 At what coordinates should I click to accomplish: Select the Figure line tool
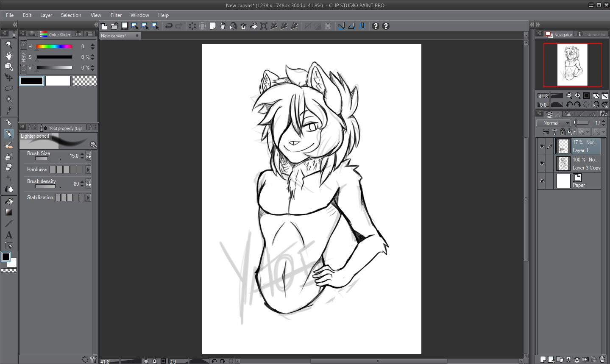(x=8, y=223)
